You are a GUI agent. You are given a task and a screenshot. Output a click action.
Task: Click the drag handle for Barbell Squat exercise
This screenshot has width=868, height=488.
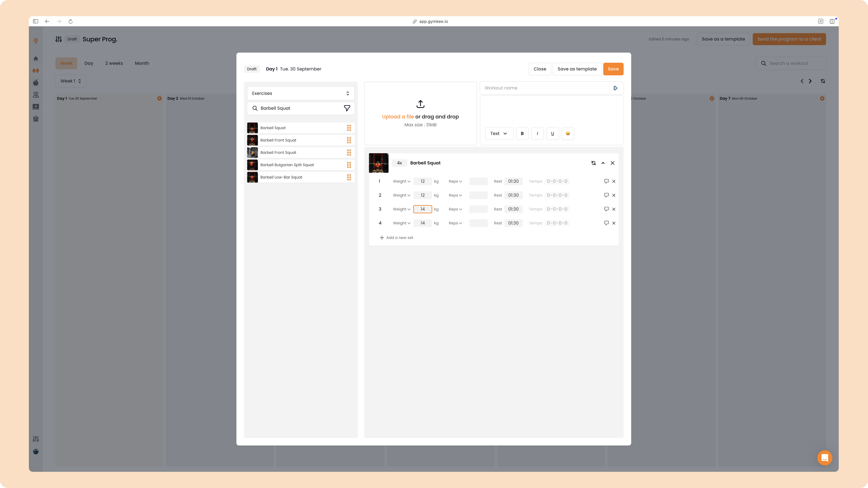[349, 128]
